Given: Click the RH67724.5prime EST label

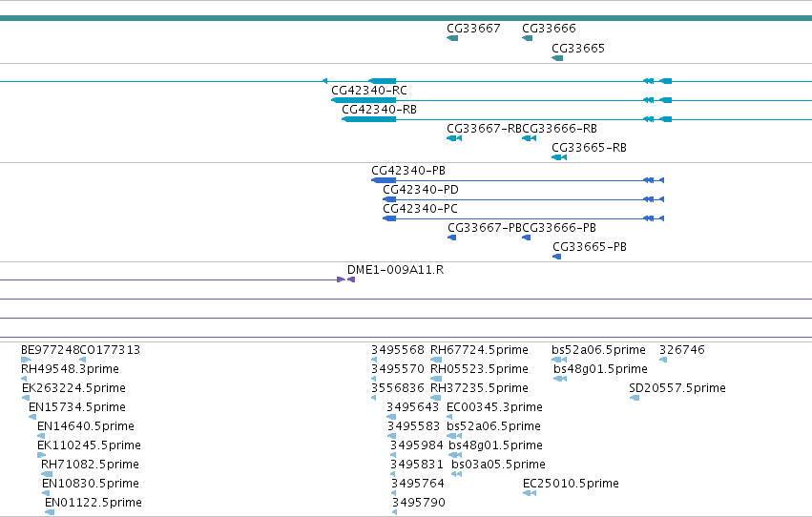Looking at the screenshot, I should click(480, 350).
